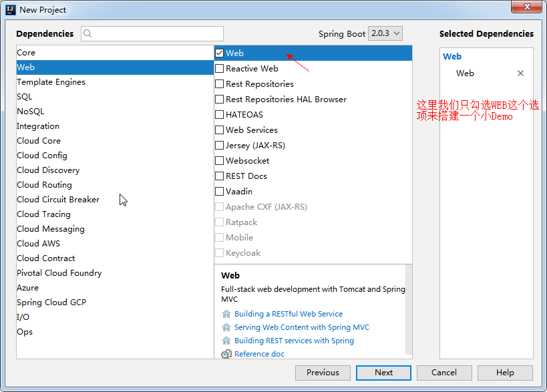547x392 pixels.
Task: Focus the Dependencies search field
Action: point(152,33)
